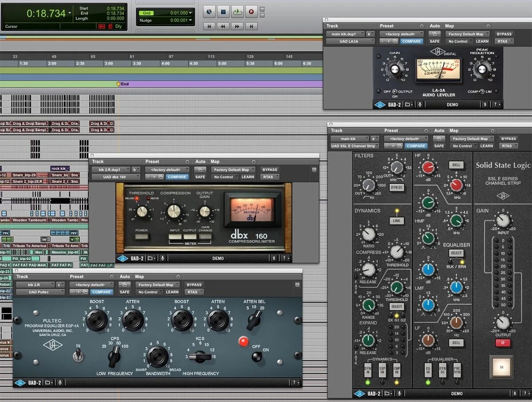Open the folder icon in SSL Channel Strip toolbar
This screenshot has width=532, height=402.
tap(389, 393)
